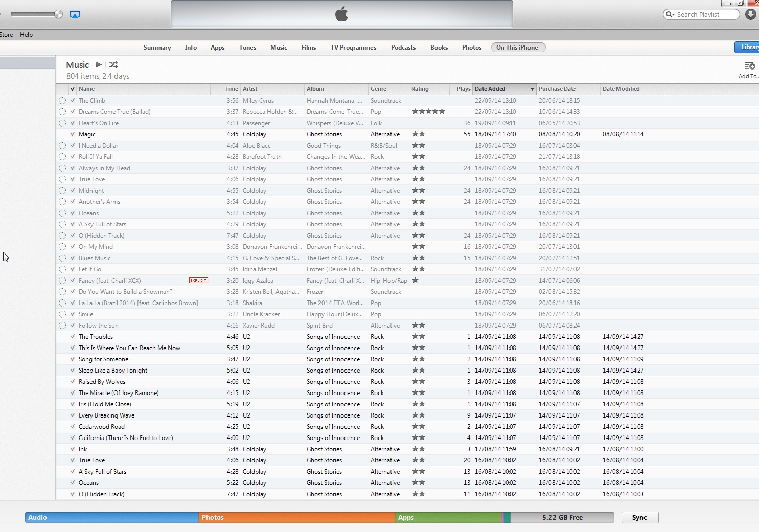The image size is (759, 532).
Task: Click the pending sync circle beside Blues Music
Action: (62, 258)
